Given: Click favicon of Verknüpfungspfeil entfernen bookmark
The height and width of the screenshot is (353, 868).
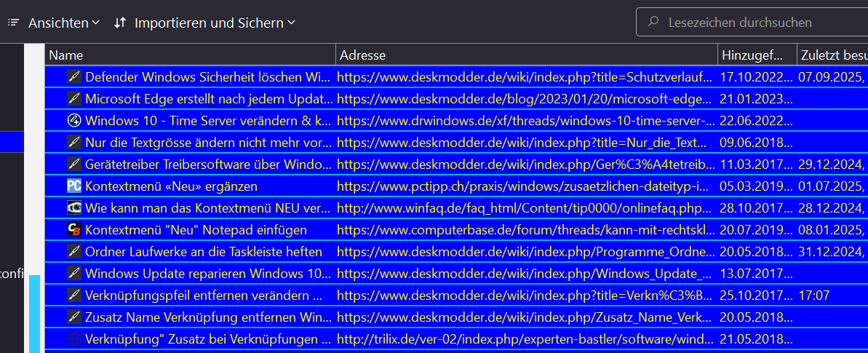Looking at the screenshot, I should pyautogui.click(x=74, y=295).
